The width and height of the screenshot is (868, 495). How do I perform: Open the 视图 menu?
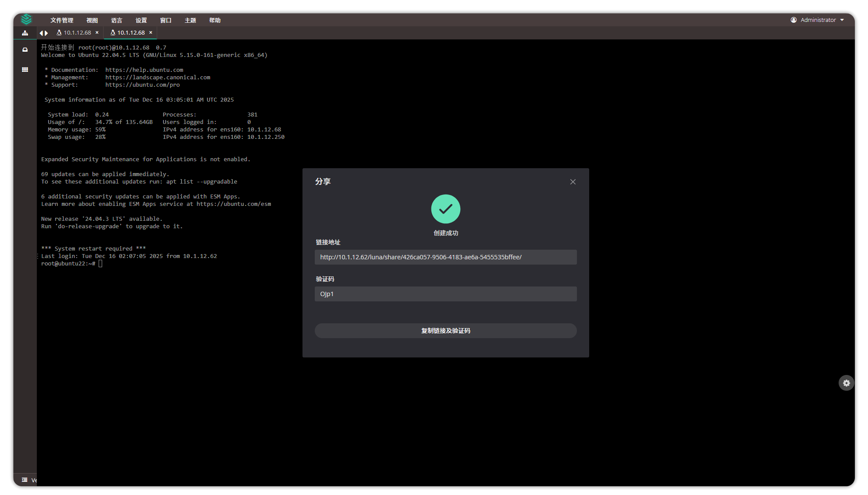[92, 20]
